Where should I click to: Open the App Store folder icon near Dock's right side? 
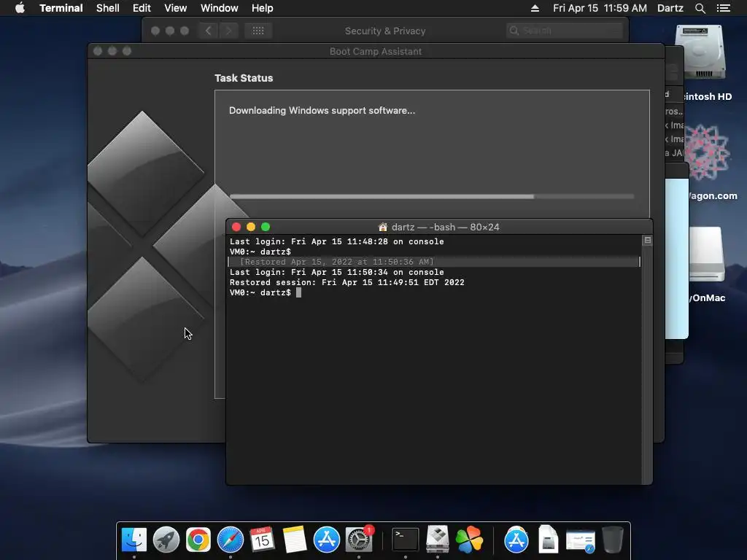coord(516,540)
